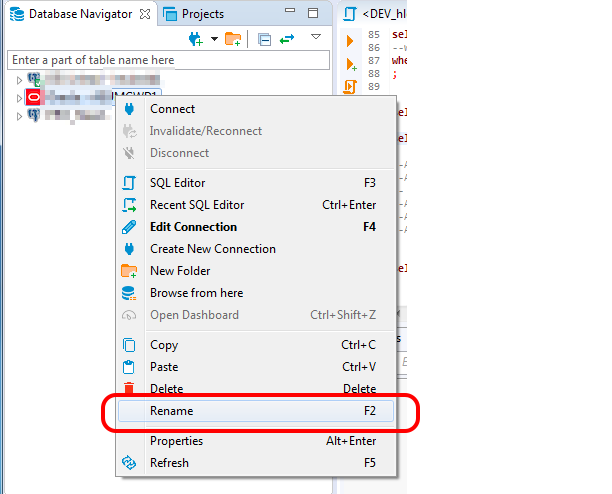Image resolution: width=612 pixels, height=494 pixels.
Task: Choose Rename from the context menu
Action: pyautogui.click(x=256, y=411)
